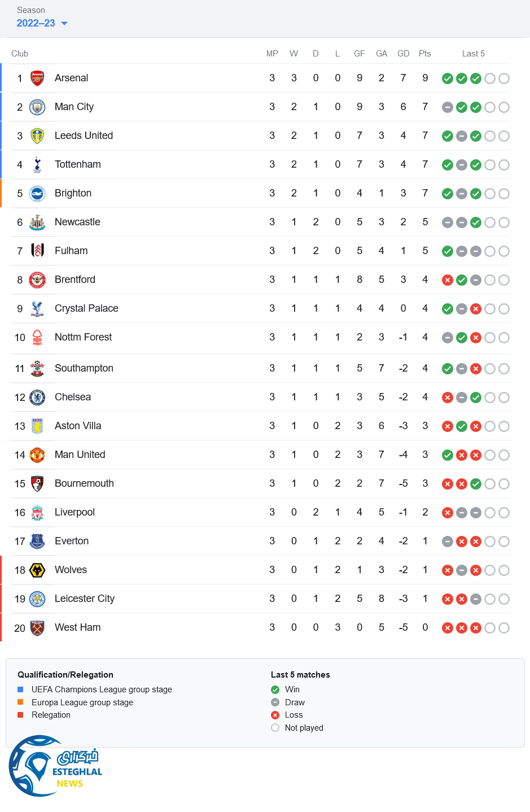Open the Crystal Palace team link
The height and width of the screenshot is (812, 530).
(x=86, y=308)
